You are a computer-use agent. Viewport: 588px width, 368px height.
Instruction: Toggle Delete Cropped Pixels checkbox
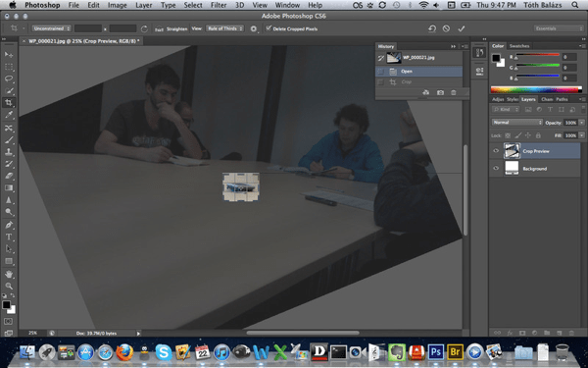coord(269,28)
